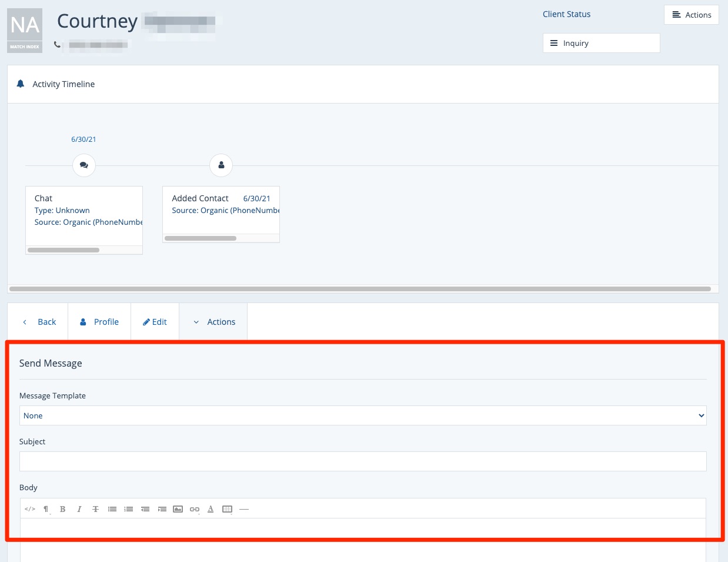Screen dimensions: 728x562
Task: Open the Inquiry client status dropdown
Action: 600,43
